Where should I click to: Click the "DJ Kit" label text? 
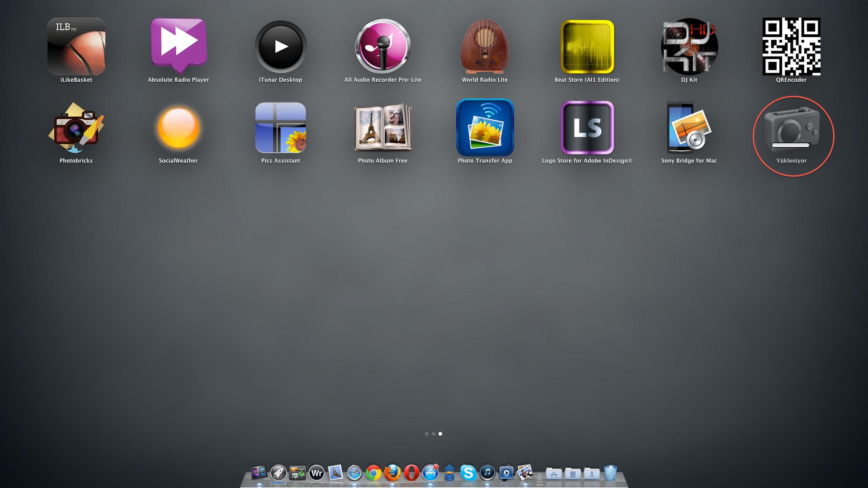[x=689, y=80]
